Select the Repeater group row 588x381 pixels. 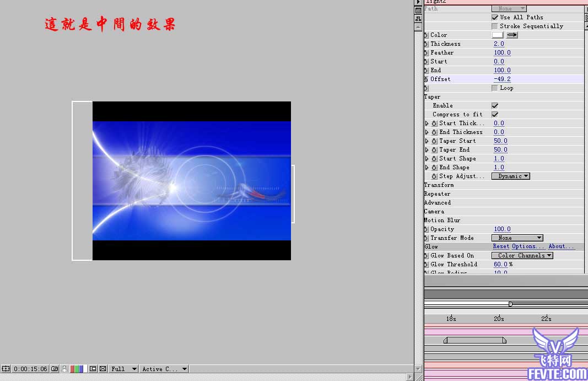pos(504,194)
